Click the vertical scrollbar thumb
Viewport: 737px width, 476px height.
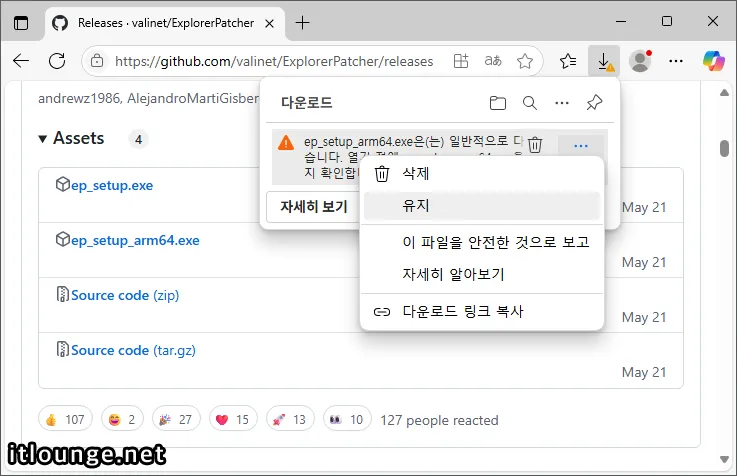coord(724,148)
